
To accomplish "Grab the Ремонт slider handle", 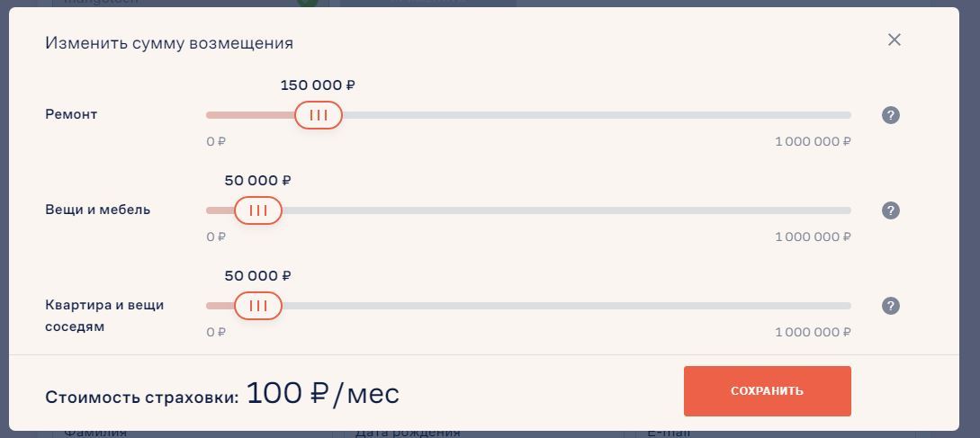I will pyautogui.click(x=319, y=115).
